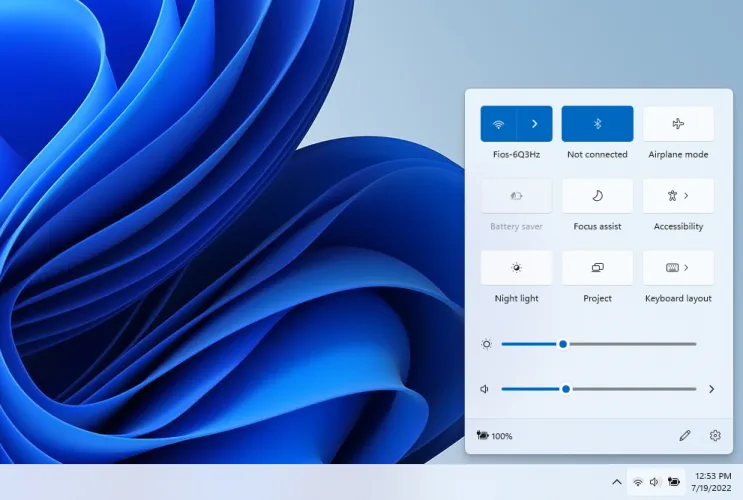This screenshot has width=743, height=500.
Task: Toggle the Wi-Fi button off
Action: [x=498, y=124]
